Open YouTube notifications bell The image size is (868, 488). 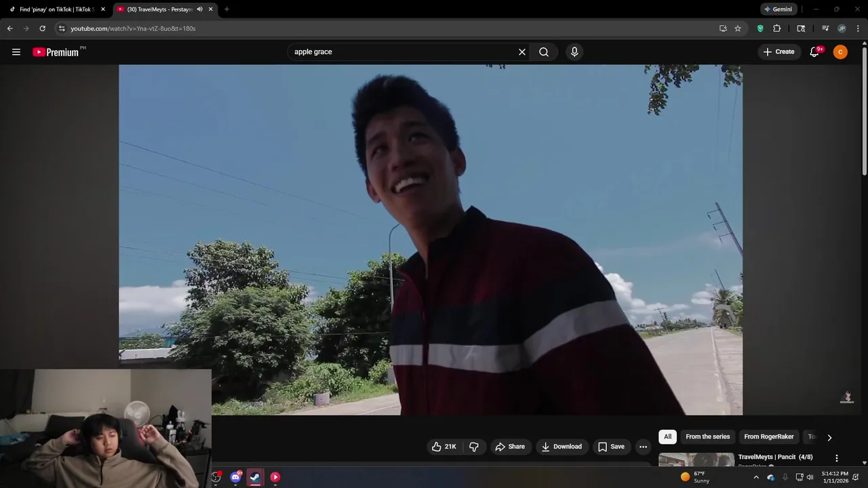click(x=815, y=52)
